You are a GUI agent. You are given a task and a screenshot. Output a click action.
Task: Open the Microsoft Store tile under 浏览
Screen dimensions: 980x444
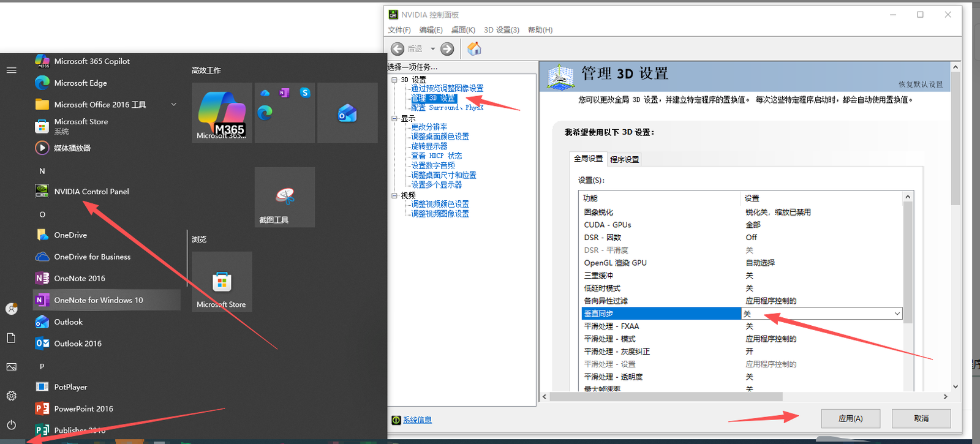click(x=222, y=282)
